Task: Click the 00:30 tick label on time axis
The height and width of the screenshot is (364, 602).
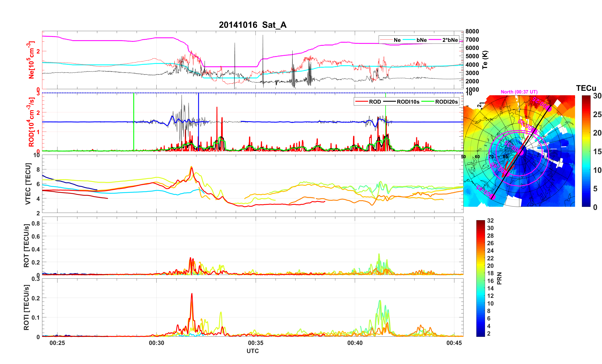Action: coord(156,343)
